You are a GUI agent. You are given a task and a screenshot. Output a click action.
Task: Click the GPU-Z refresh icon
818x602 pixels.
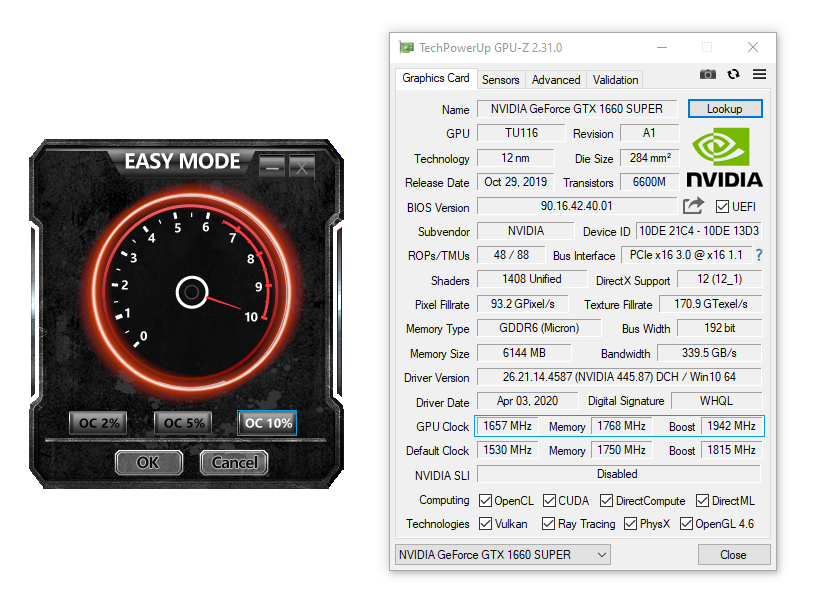[x=733, y=74]
